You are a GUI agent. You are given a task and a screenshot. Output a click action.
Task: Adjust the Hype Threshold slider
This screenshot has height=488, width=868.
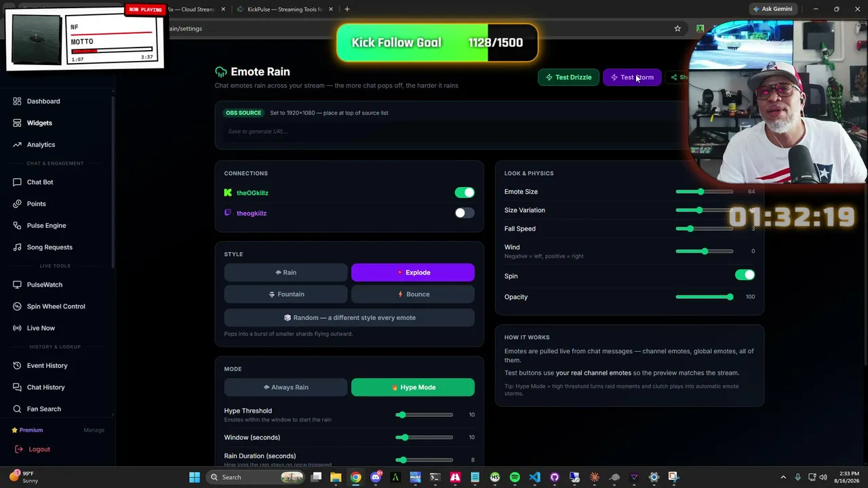(425, 415)
